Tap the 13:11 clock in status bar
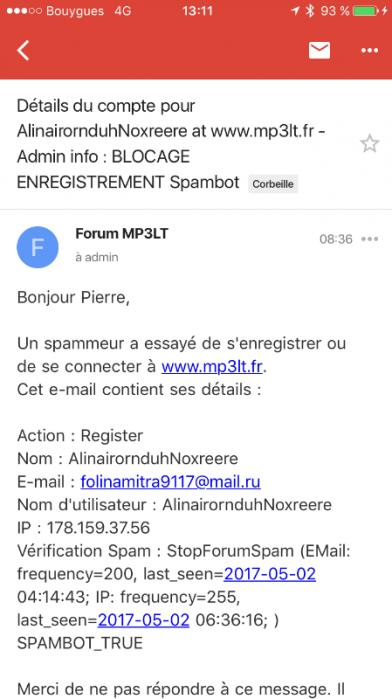This screenshot has height=699, width=392. (x=197, y=11)
